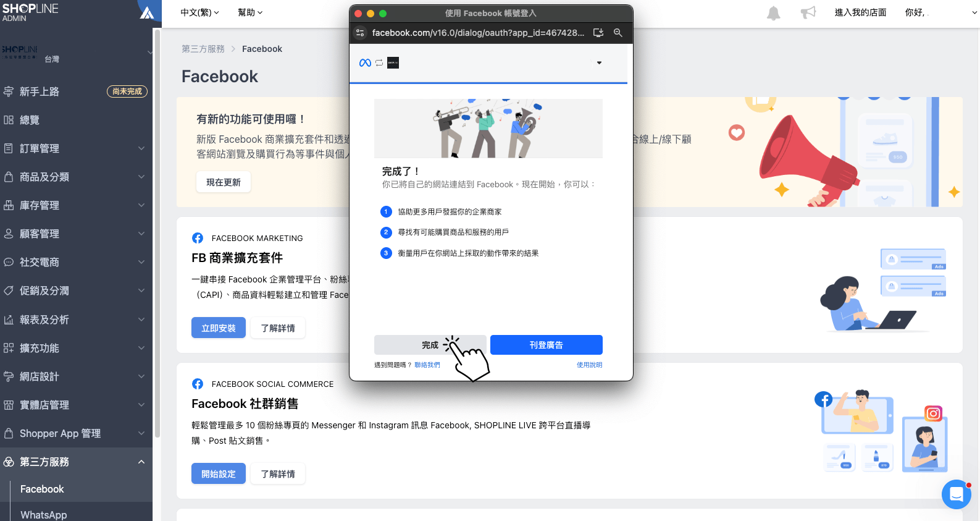
Task: Click the Meta logo in the Facebook dialog
Action: coord(365,62)
